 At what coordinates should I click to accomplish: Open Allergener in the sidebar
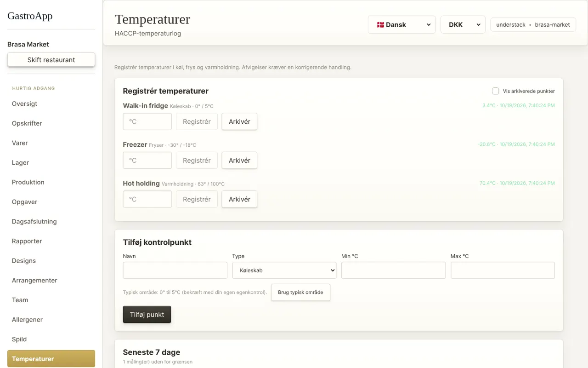click(x=51, y=320)
